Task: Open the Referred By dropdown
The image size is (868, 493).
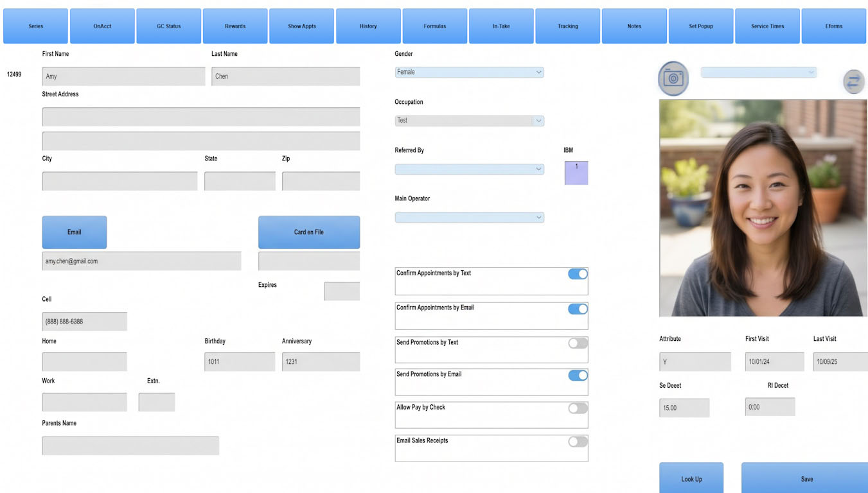Action: click(x=469, y=169)
